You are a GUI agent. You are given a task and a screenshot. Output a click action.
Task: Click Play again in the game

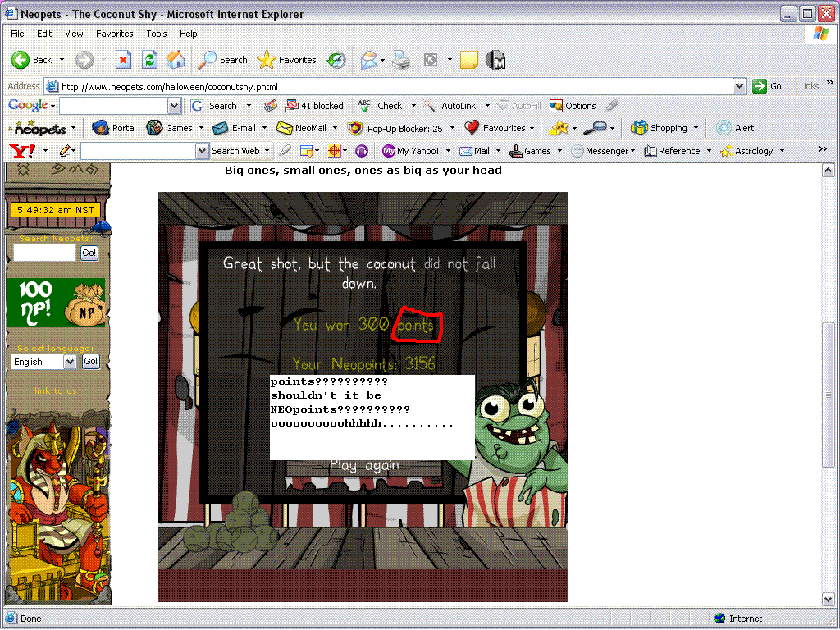(364, 466)
